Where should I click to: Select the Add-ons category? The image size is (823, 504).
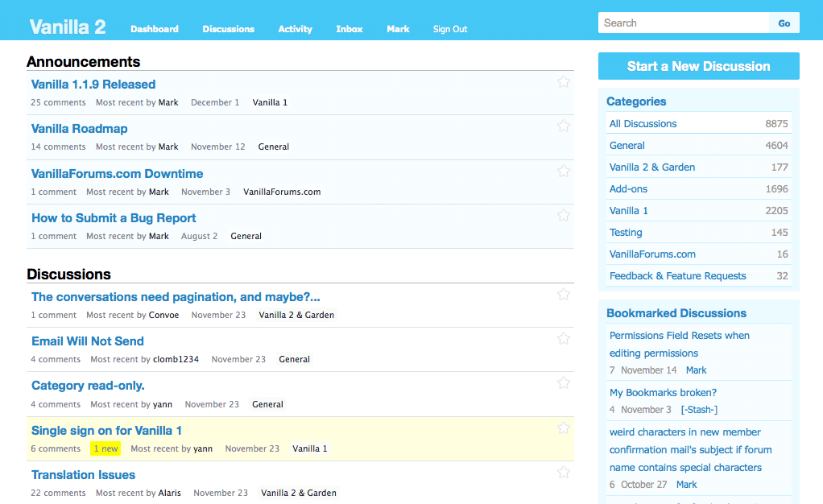pyautogui.click(x=628, y=189)
